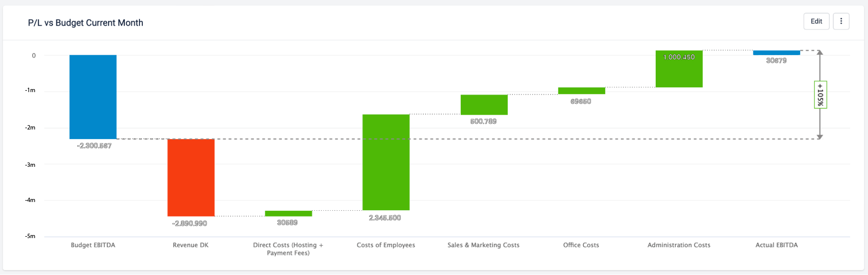Screen dimensions: 868x275
Task: Click the Administration Costs axis label
Action: 679,245
